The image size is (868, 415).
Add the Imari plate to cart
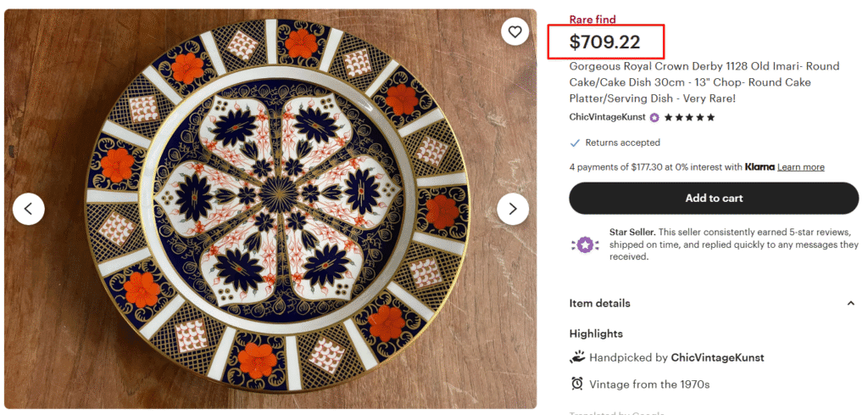click(714, 199)
